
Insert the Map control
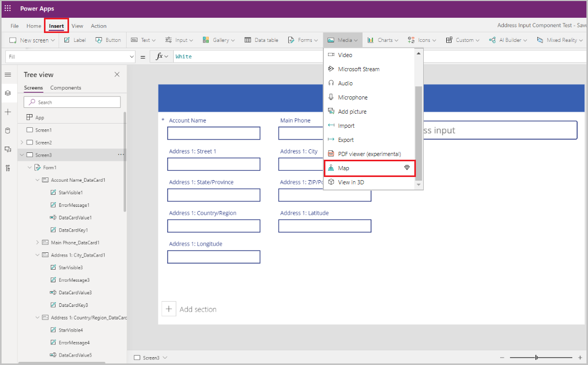click(x=369, y=168)
